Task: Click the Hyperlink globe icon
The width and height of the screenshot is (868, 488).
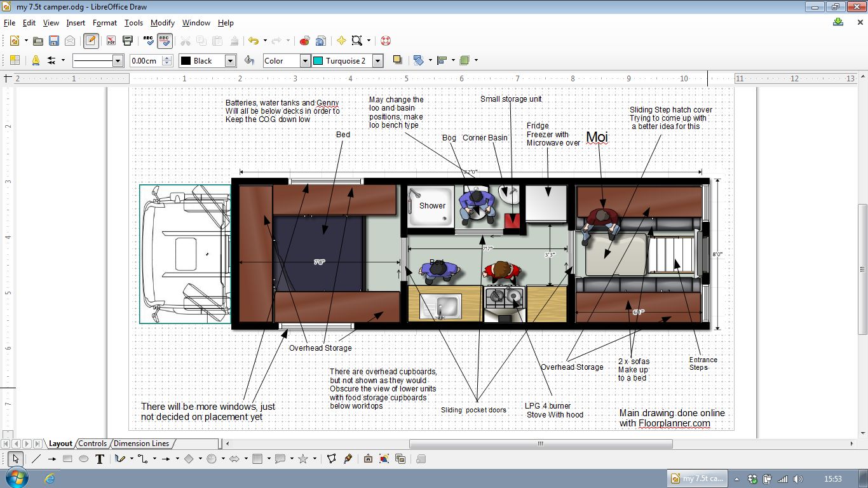Action: tap(321, 41)
